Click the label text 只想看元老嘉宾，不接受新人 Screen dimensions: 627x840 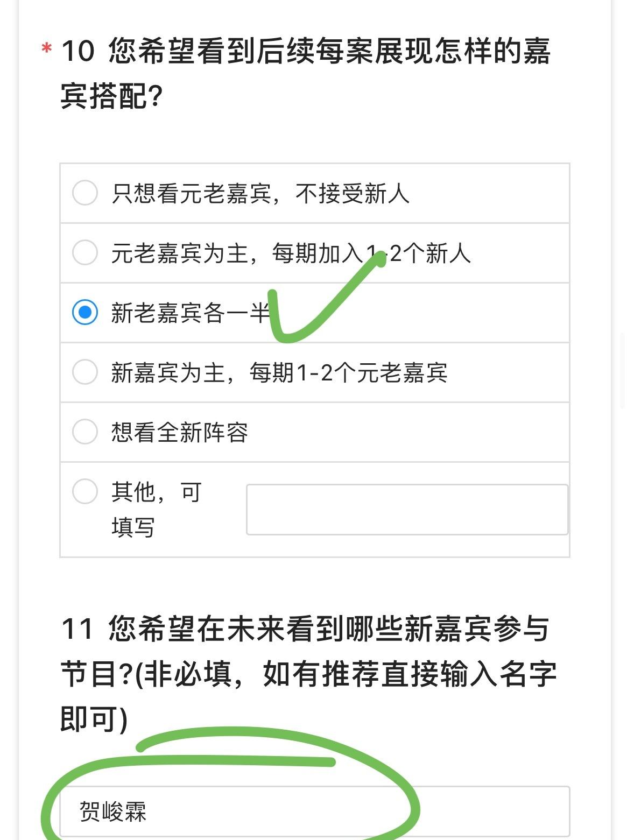tap(260, 194)
